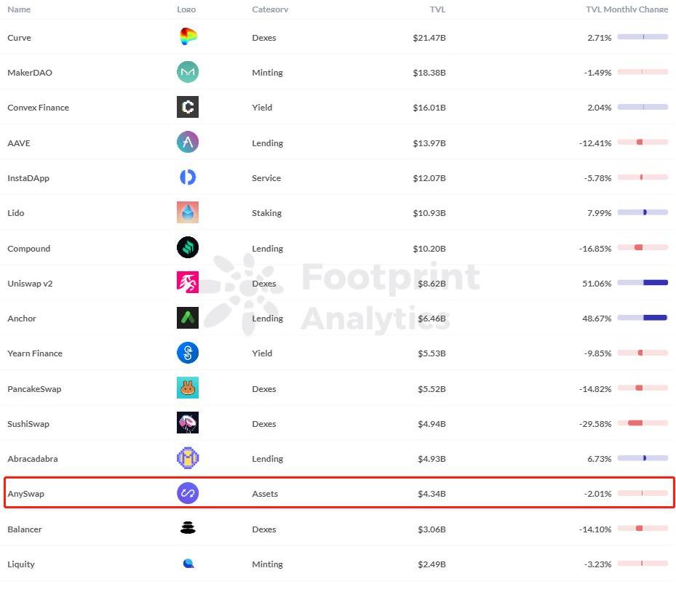
Task: Open the SushiSwap name link
Action: coord(28,424)
